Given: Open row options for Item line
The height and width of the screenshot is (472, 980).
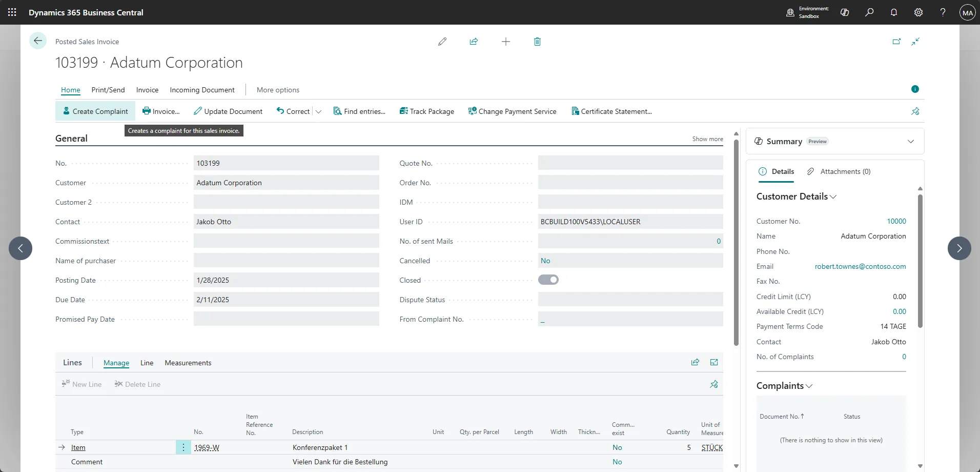Looking at the screenshot, I should click(183, 447).
